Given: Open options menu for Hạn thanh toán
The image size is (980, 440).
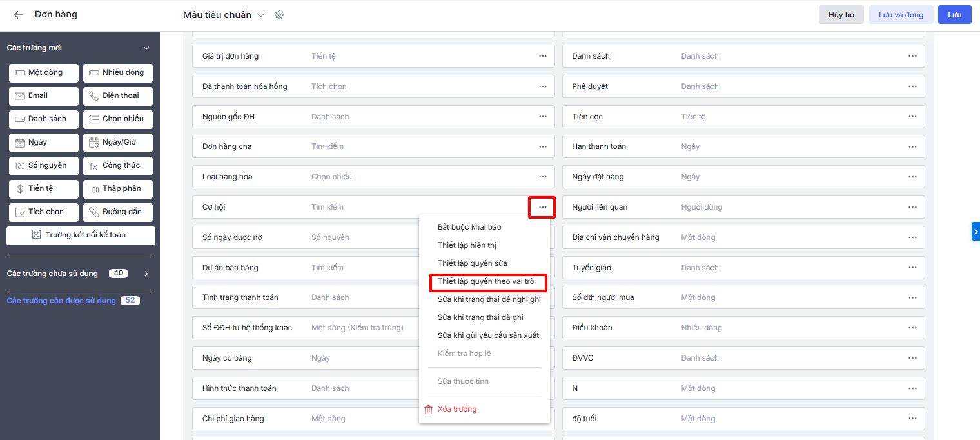Looking at the screenshot, I should [x=912, y=146].
